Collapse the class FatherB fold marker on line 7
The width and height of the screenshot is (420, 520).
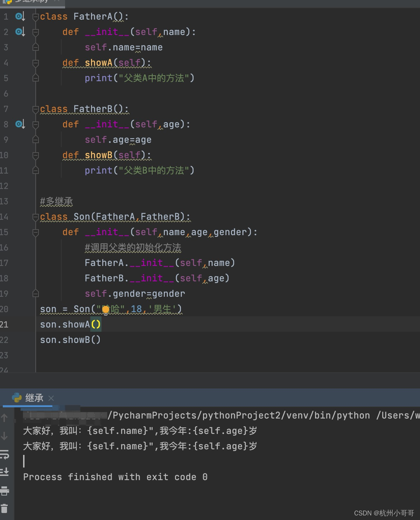35,109
